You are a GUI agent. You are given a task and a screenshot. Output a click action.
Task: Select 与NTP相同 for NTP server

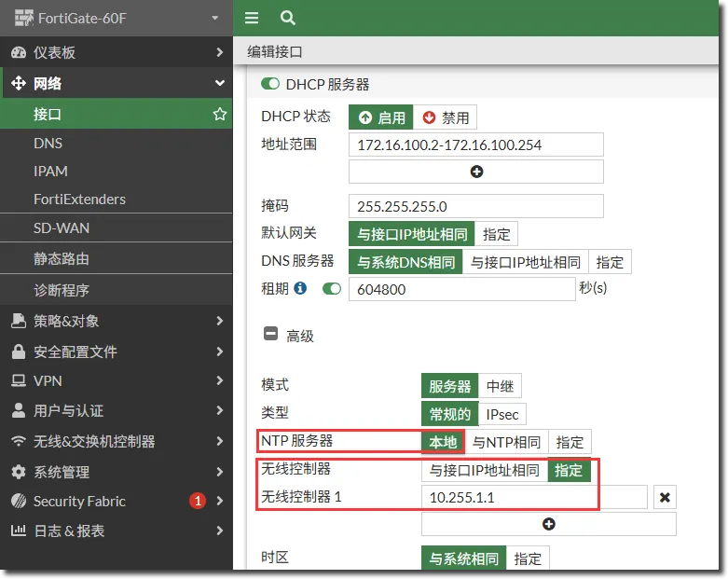506,442
